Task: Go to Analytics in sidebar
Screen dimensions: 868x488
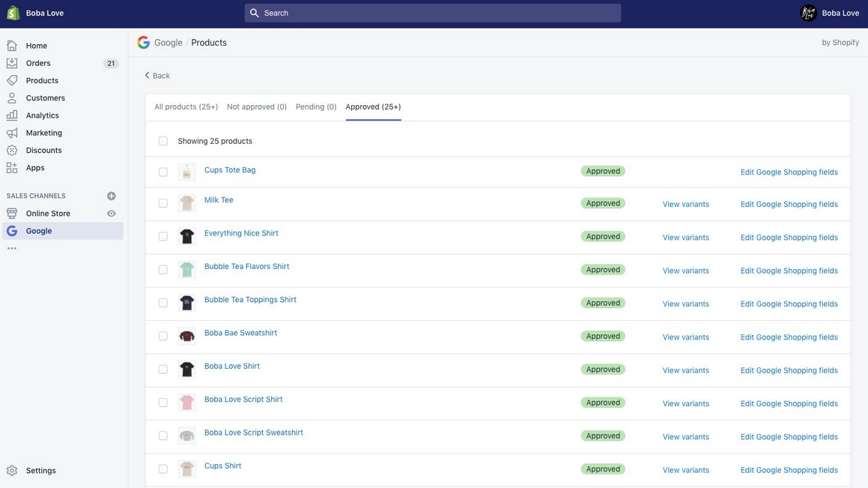Action: click(x=42, y=115)
